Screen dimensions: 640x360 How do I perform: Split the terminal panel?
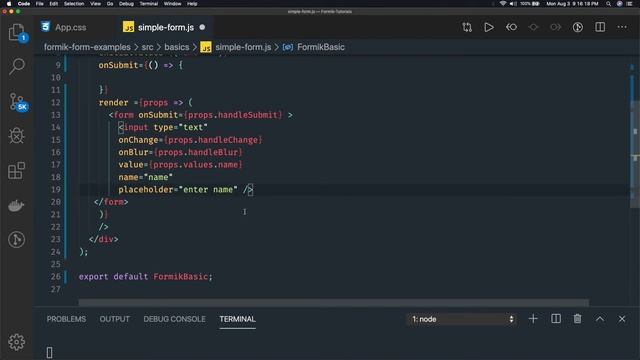point(556,319)
